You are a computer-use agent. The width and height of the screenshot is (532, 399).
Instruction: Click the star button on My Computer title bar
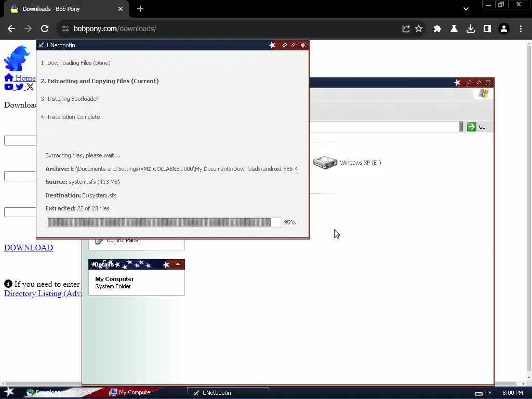pos(457,83)
